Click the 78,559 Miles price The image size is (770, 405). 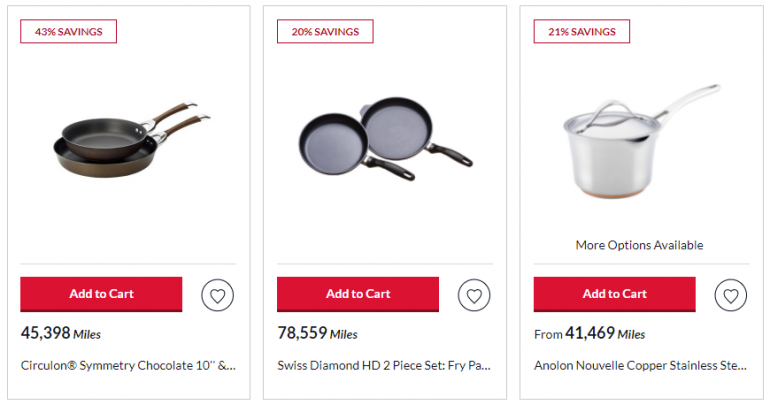click(317, 333)
